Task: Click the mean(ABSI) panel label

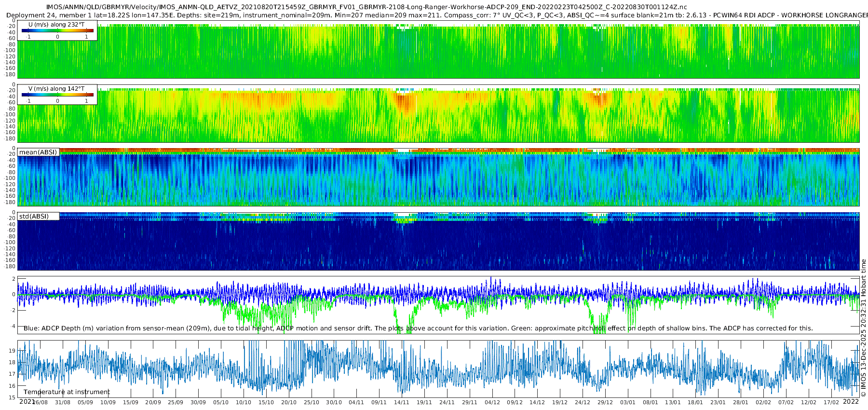Action: tap(38, 152)
